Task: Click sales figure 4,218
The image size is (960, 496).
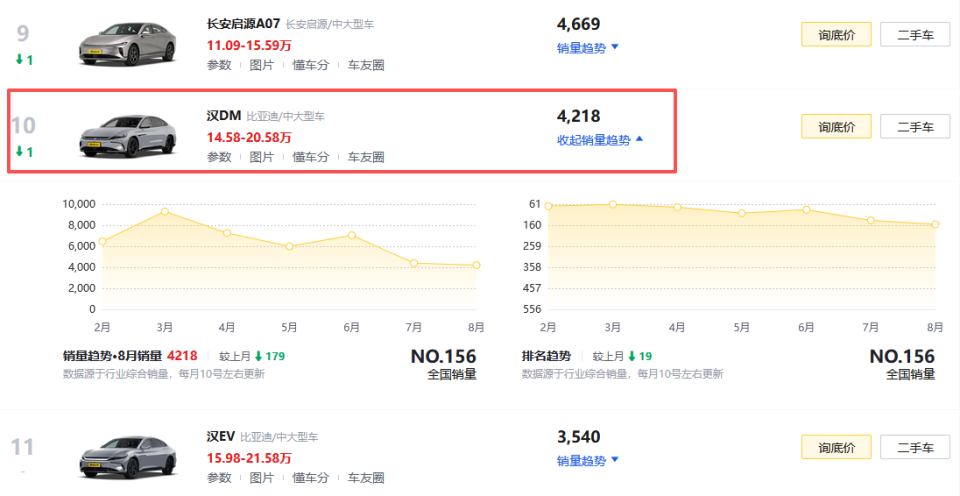Action: [579, 116]
